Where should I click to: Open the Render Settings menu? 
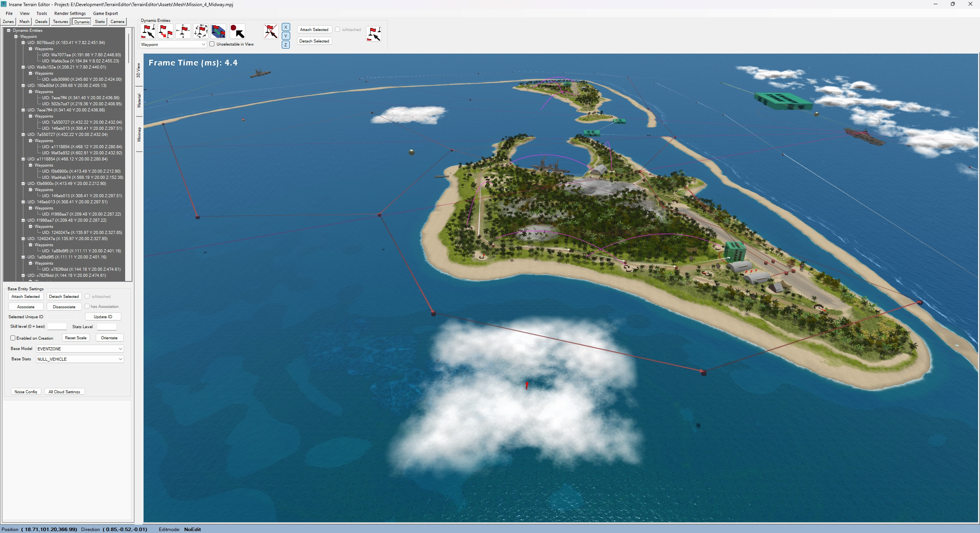pyautogui.click(x=70, y=13)
